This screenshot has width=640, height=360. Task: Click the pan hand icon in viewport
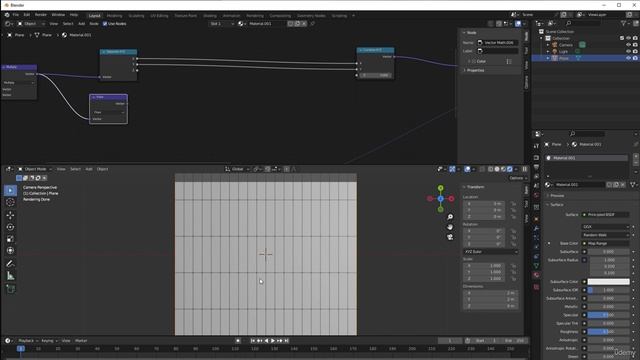(450, 227)
